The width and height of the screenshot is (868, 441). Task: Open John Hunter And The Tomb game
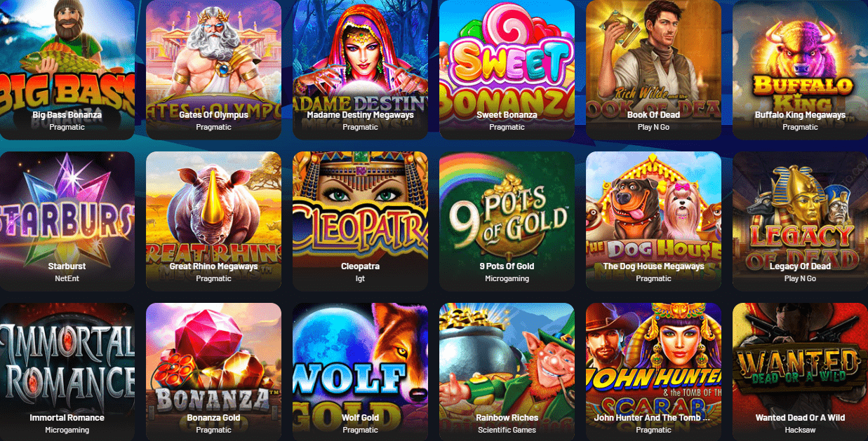[653, 372]
